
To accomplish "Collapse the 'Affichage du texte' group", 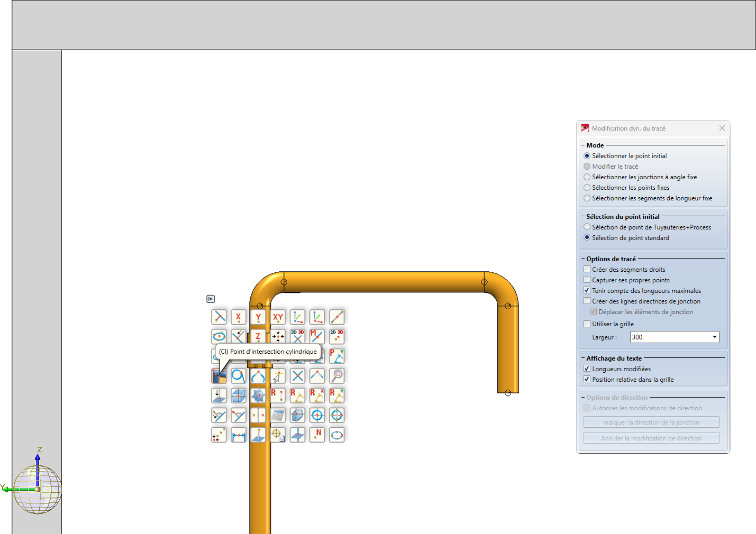I will click(583, 358).
